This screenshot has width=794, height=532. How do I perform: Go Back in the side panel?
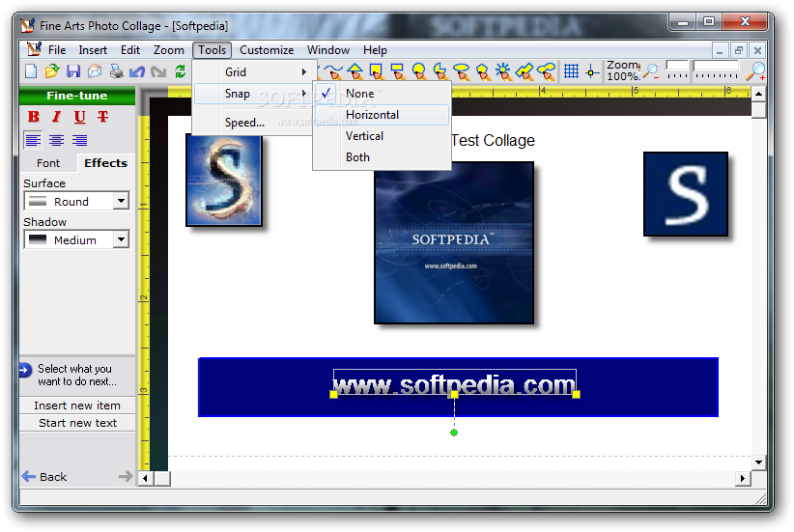point(44,477)
